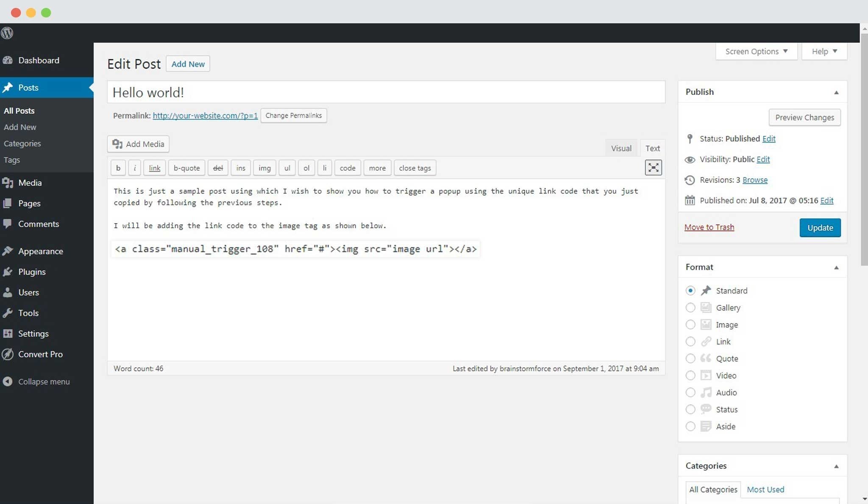Collapse the Publish panel
The image size is (868, 504).
pyautogui.click(x=836, y=92)
